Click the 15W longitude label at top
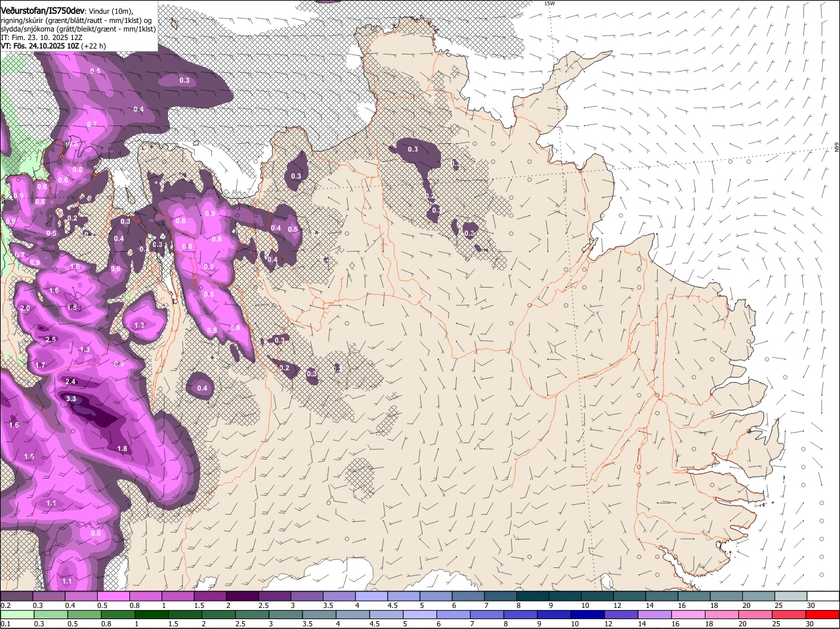Screen dimensions: 840x629 click(549, 3)
